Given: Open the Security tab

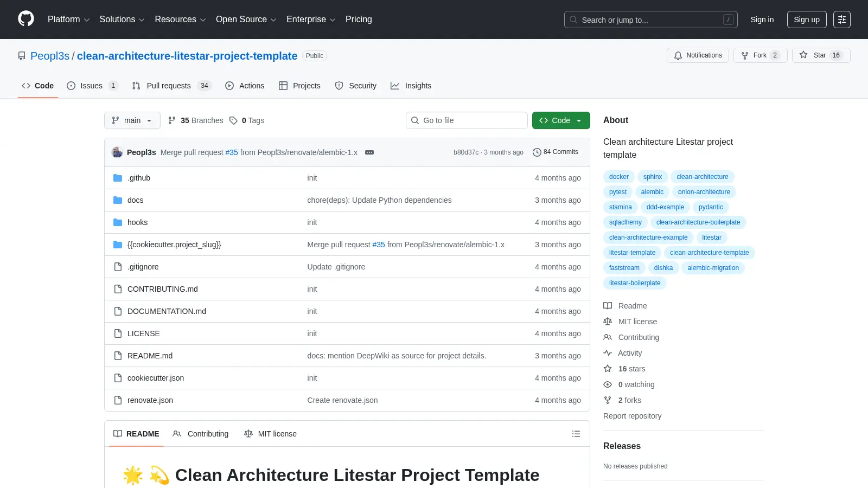Looking at the screenshot, I should pyautogui.click(x=356, y=86).
